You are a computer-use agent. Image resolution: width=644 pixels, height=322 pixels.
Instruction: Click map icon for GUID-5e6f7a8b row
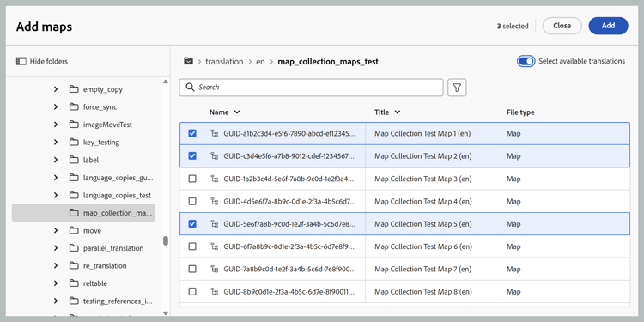[214, 224]
